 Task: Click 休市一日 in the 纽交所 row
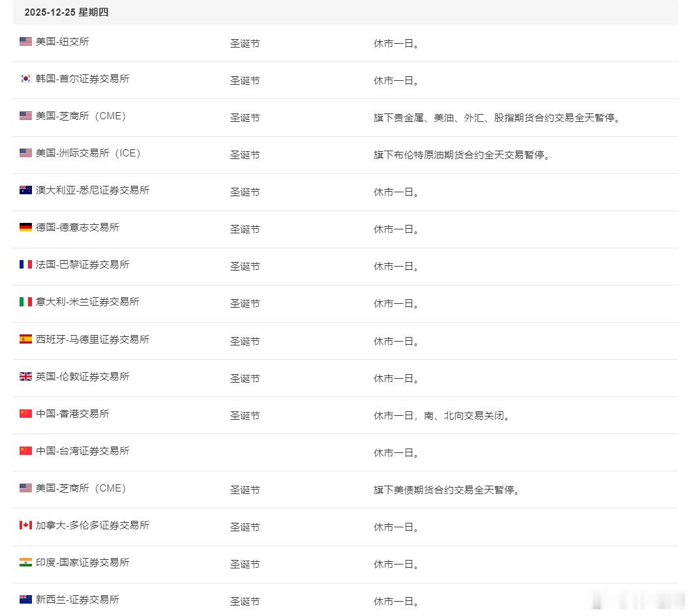pyautogui.click(x=397, y=43)
